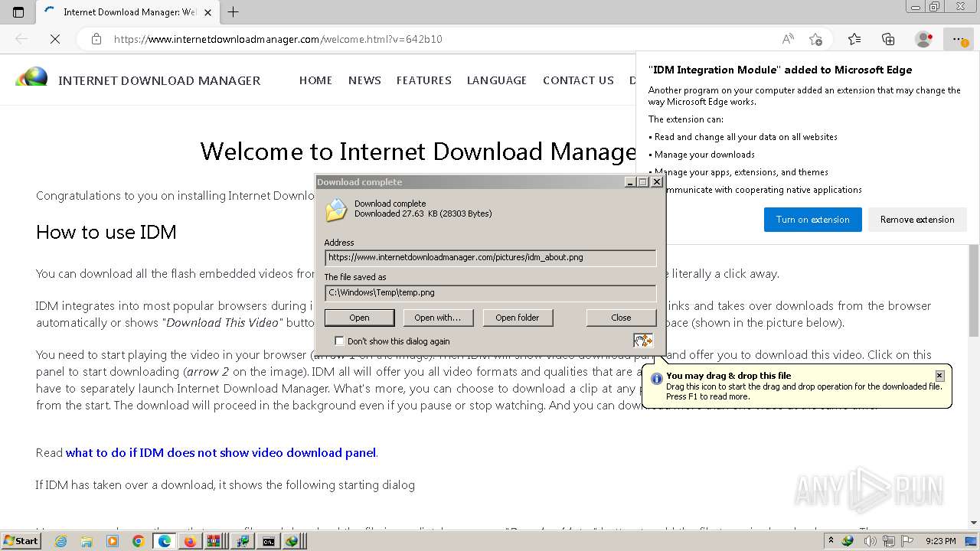
Task: Click the page vertical scrollbar thumb
Action: coord(973,291)
